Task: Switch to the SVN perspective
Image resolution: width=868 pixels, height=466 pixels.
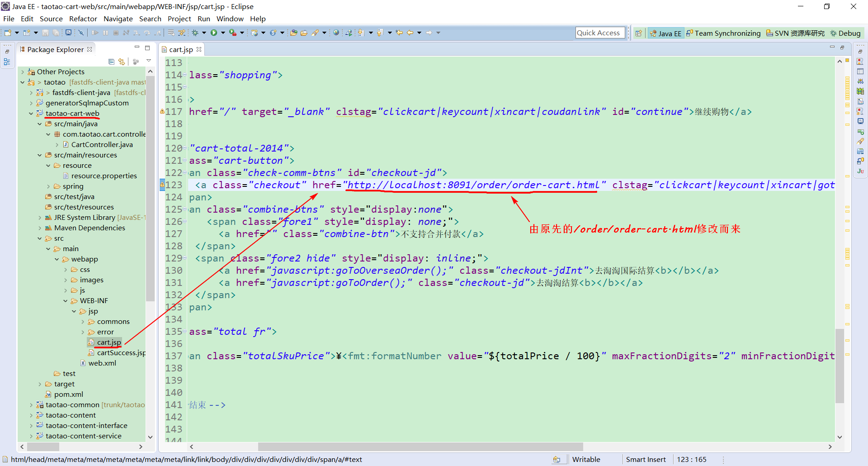Action: (x=795, y=33)
